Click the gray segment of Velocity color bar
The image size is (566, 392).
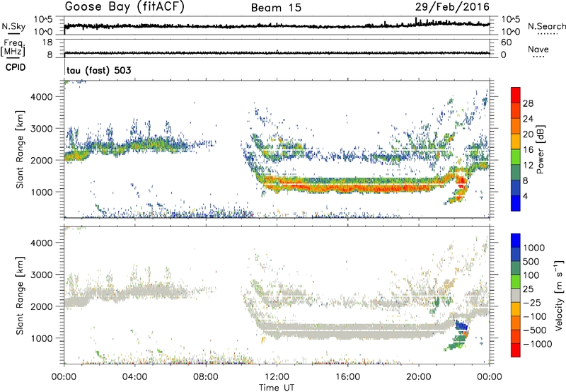click(516, 295)
